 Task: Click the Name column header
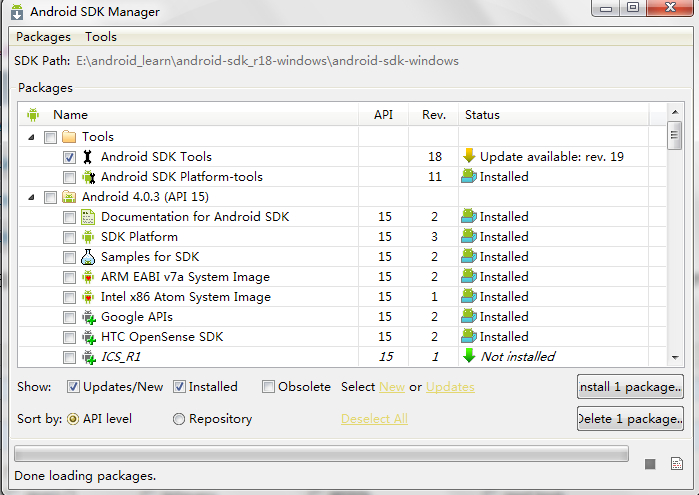point(189,115)
